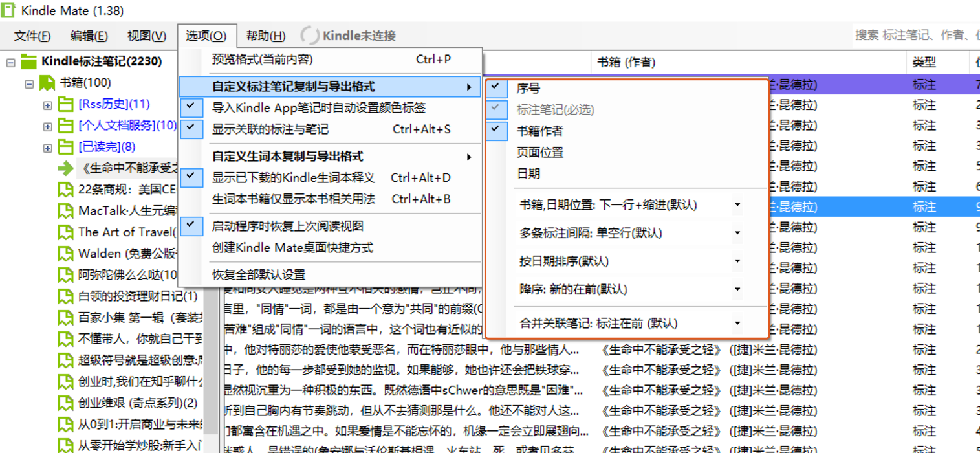This screenshot has width=980, height=453.
Task: Disable 启动程序时恢复上次阅读视图 option
Action: [x=287, y=226]
